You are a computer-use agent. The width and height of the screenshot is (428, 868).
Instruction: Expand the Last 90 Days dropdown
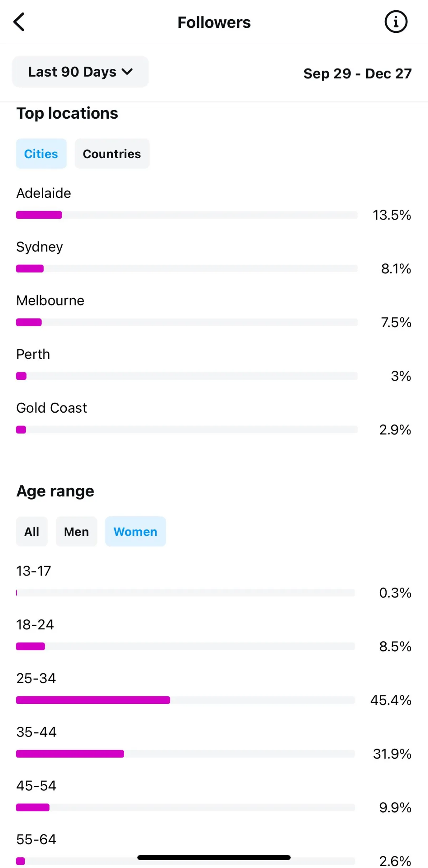81,72
